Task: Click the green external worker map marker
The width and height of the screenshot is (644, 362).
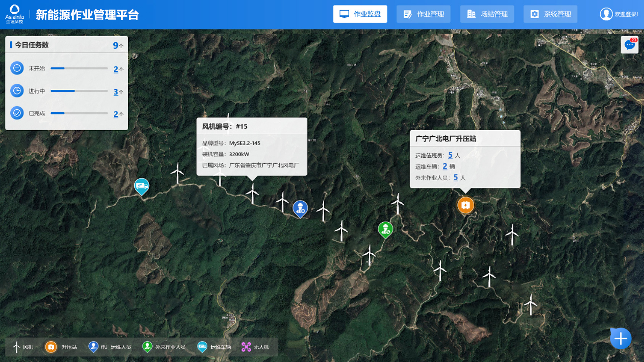Action: [x=385, y=229]
